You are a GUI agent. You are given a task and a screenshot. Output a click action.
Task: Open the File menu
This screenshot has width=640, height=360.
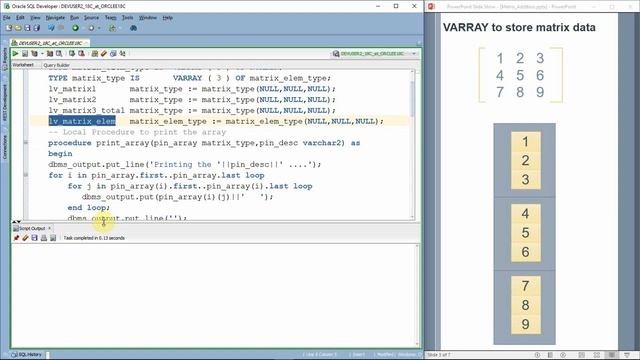[7, 18]
